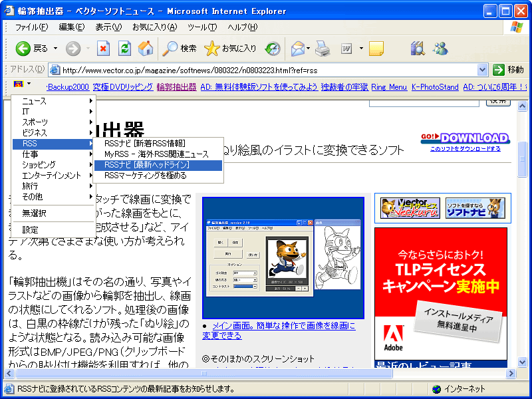Image resolution: width=532 pixels, height=399 pixels.
Task: Select the その他 category
Action: coord(53,197)
